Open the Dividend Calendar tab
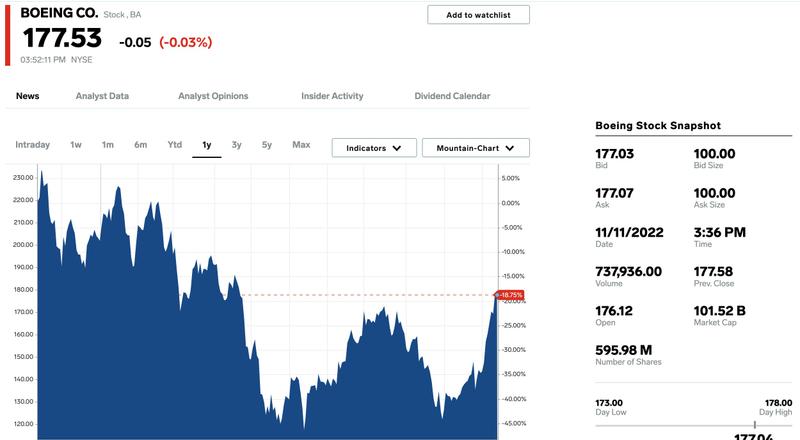The image size is (800, 440). tap(452, 96)
